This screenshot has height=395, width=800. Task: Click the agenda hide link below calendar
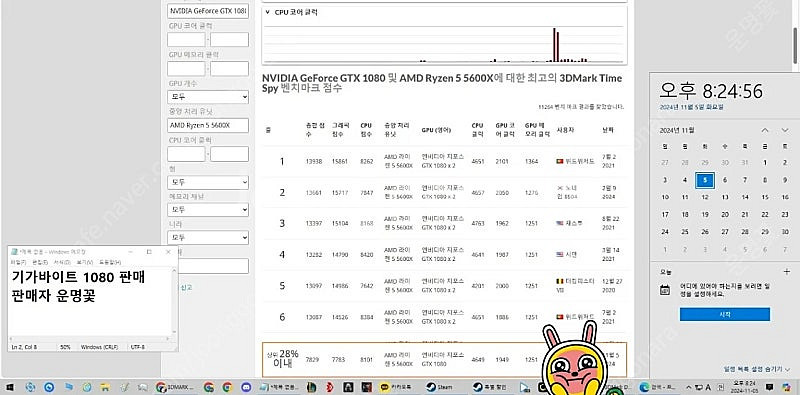(756, 368)
